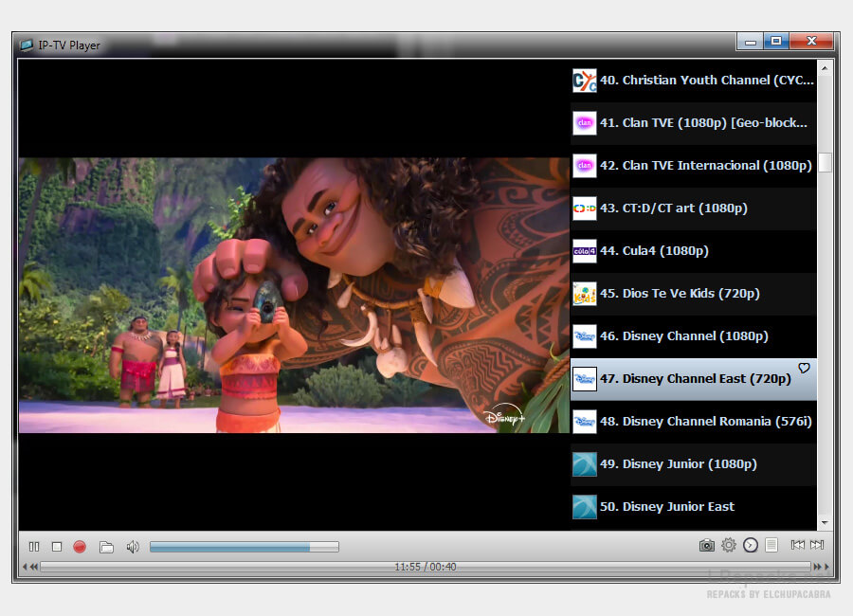Viewport: 853px width, 616px height.
Task: Click the Cula4 logo icon
Action: point(585,251)
